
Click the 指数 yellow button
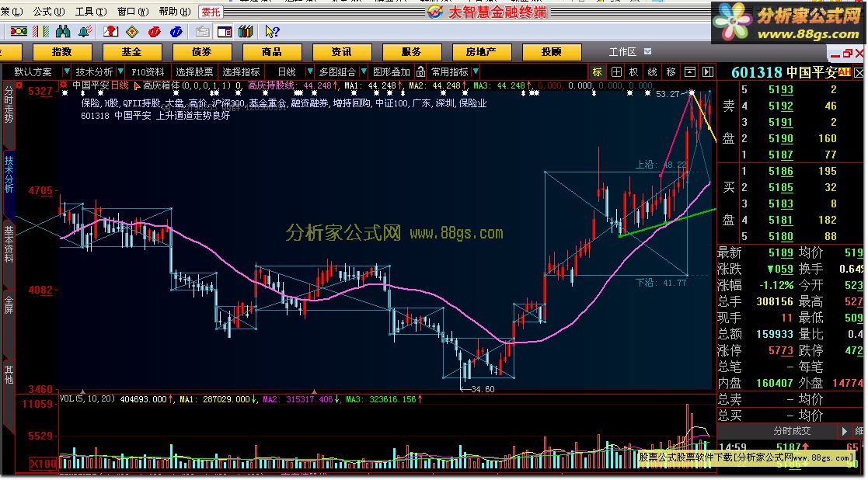[62, 52]
